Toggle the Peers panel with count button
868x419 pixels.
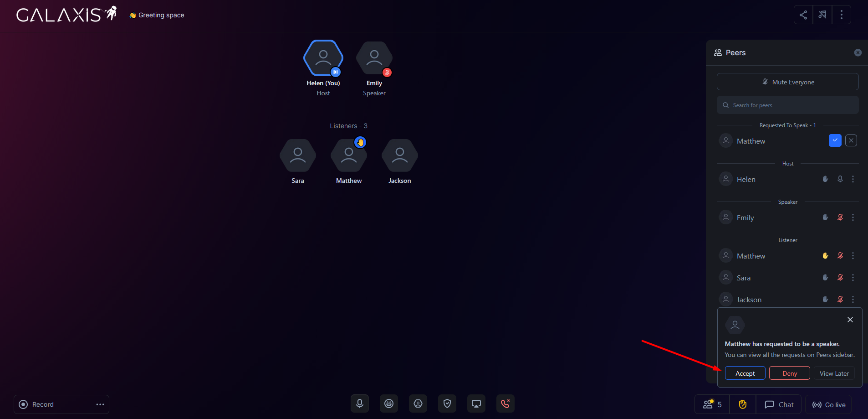pos(712,404)
